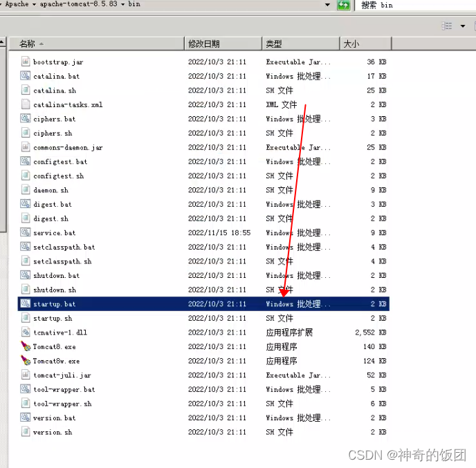This screenshot has height=468, width=476.
Task: Open the address bar history dropdown
Action: coord(327,5)
